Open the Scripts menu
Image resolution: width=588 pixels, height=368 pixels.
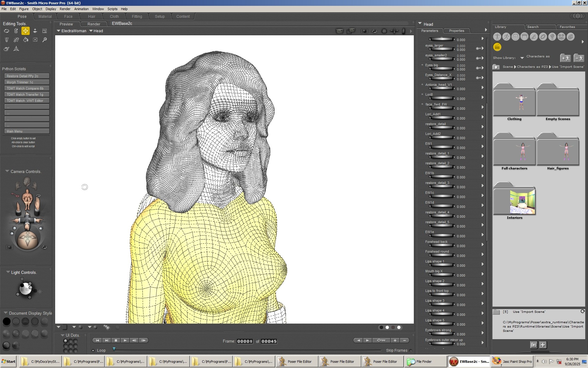tap(112, 9)
